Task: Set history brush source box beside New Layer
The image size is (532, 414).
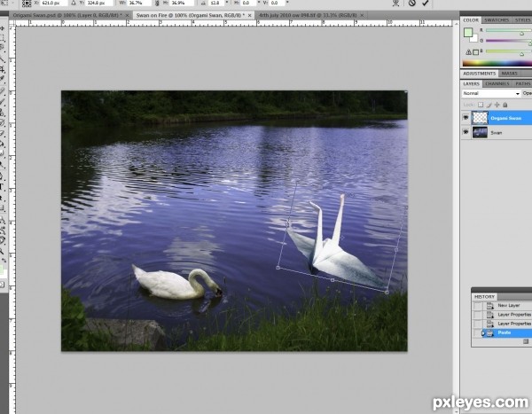Action: tap(478, 306)
